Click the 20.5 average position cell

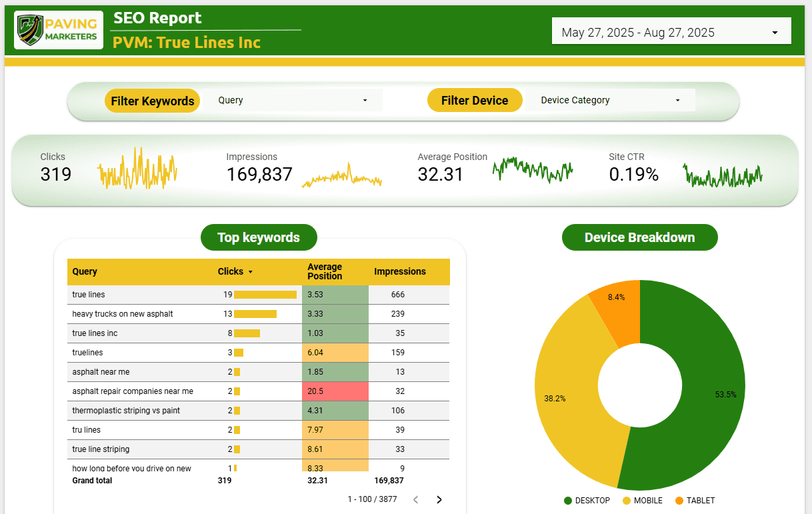[335, 391]
